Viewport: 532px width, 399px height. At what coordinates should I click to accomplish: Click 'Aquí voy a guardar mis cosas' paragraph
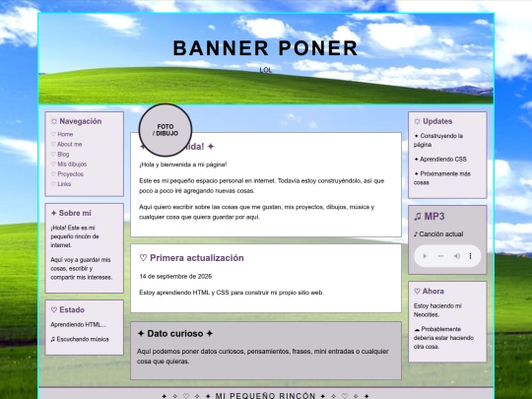[82, 268]
